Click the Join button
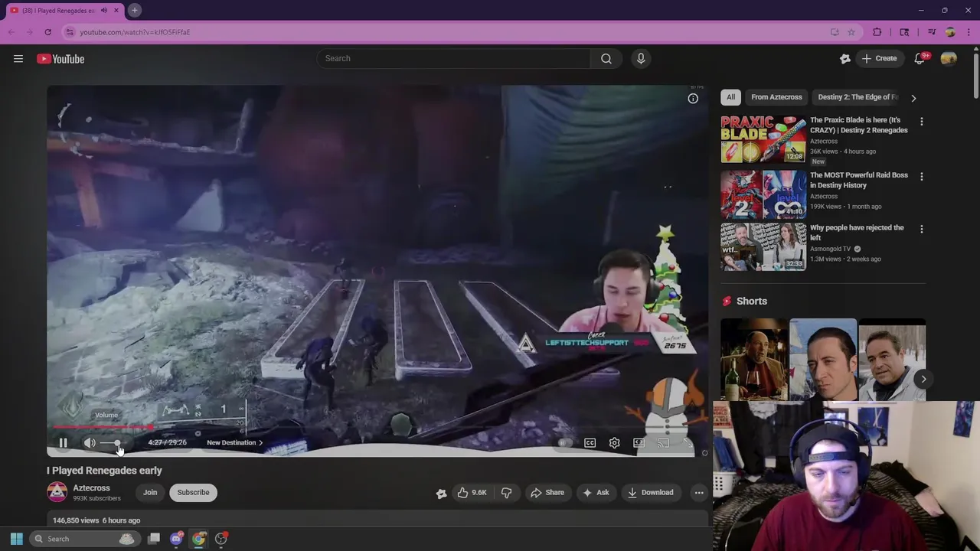Screen dimensions: 980x551 coord(150,492)
